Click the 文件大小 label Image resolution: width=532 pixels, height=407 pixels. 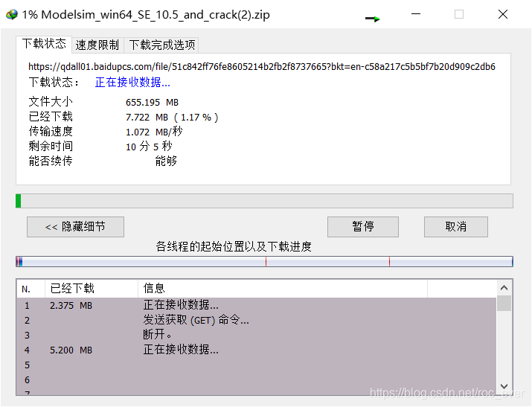(x=51, y=101)
